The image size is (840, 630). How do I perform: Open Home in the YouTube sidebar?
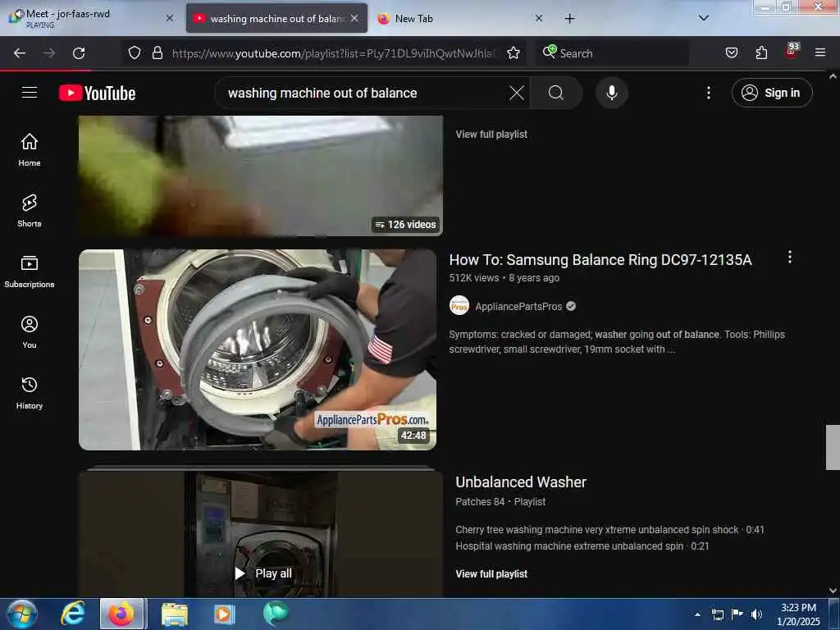point(30,149)
